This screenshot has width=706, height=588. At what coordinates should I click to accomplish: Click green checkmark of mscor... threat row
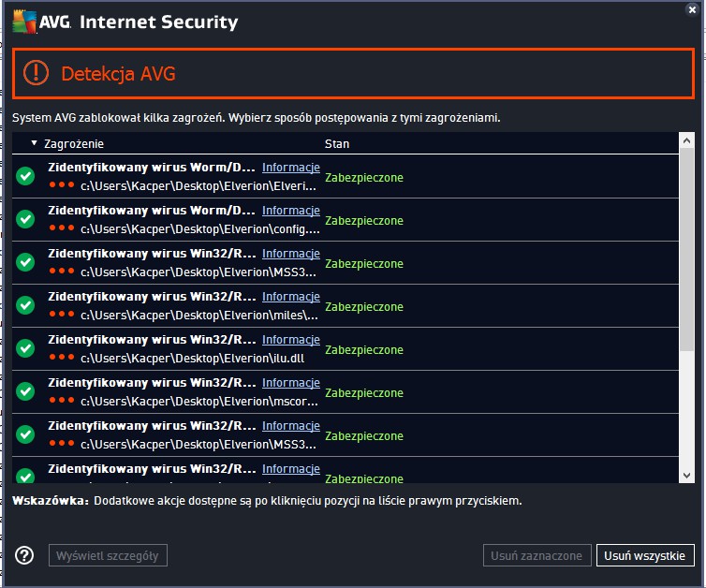tap(25, 391)
